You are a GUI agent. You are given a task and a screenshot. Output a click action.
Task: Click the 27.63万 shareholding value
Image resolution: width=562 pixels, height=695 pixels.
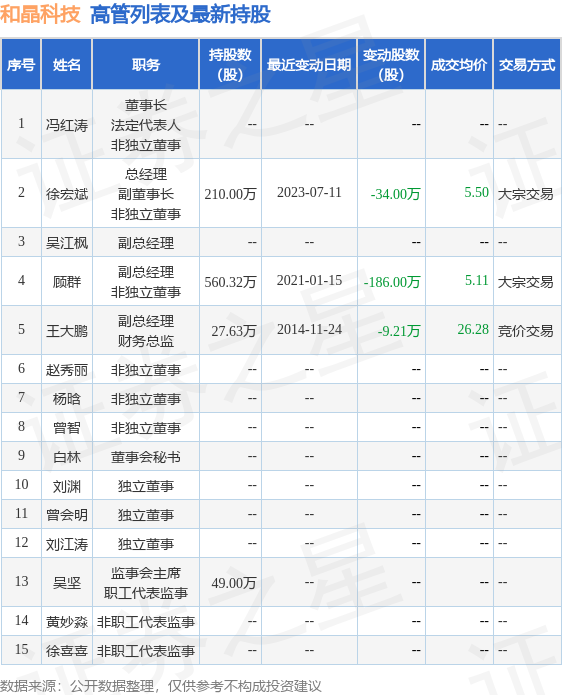[x=234, y=331]
